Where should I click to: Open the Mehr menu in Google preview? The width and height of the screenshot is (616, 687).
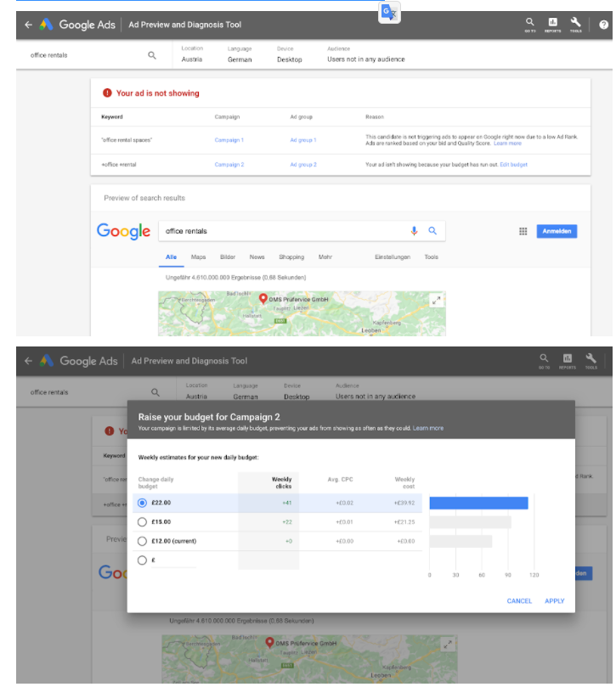click(x=325, y=257)
